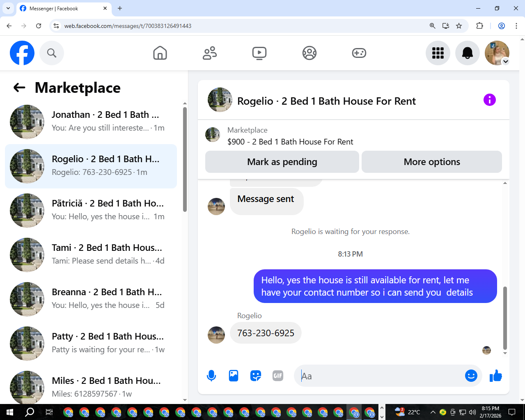Image resolution: width=525 pixels, height=420 pixels.
Task: Open Miles's conversation in the list
Action: point(91,387)
